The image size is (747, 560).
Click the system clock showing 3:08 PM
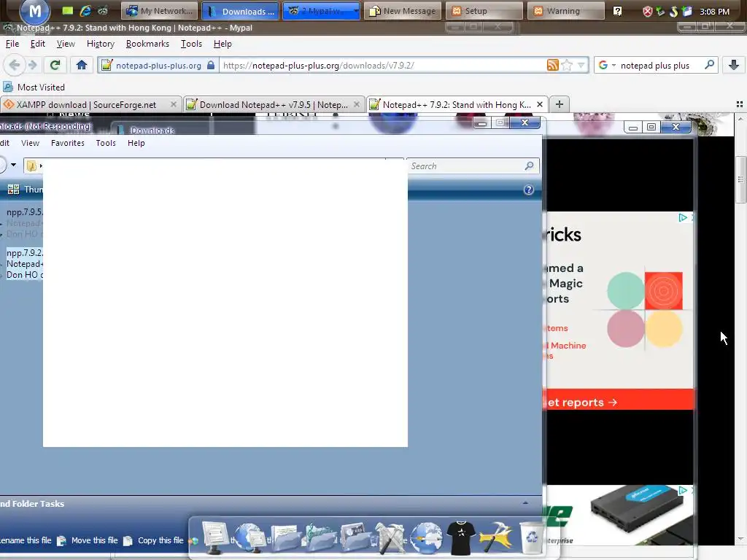(714, 12)
